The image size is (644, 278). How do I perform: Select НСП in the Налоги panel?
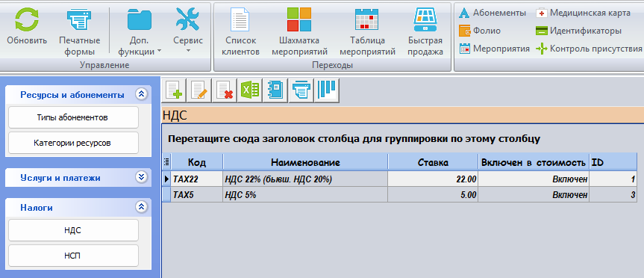[74, 256]
